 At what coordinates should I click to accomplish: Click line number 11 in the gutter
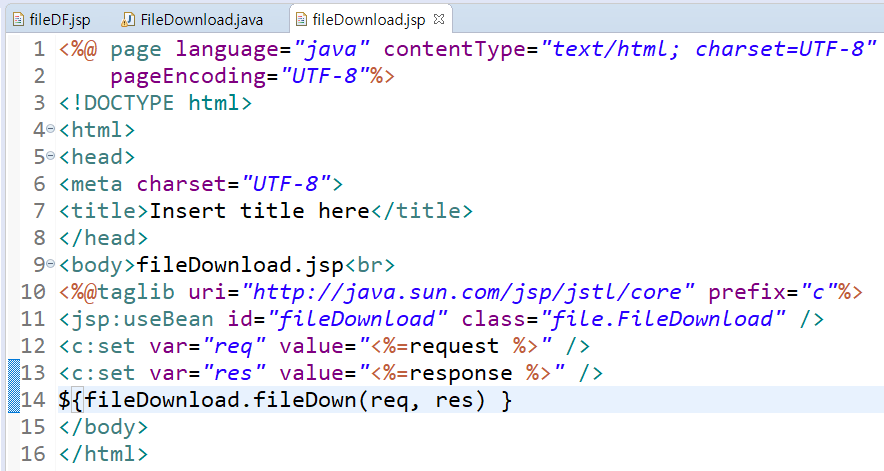coord(33,319)
